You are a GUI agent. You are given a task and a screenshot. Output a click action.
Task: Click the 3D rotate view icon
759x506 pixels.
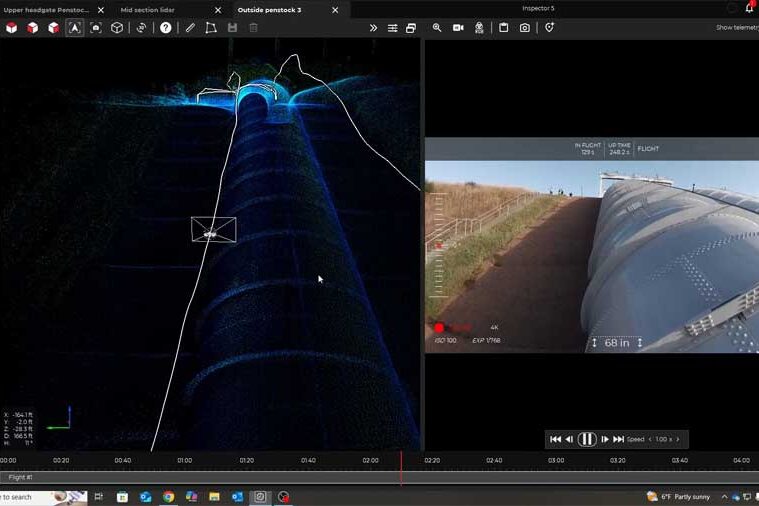[x=141, y=28]
